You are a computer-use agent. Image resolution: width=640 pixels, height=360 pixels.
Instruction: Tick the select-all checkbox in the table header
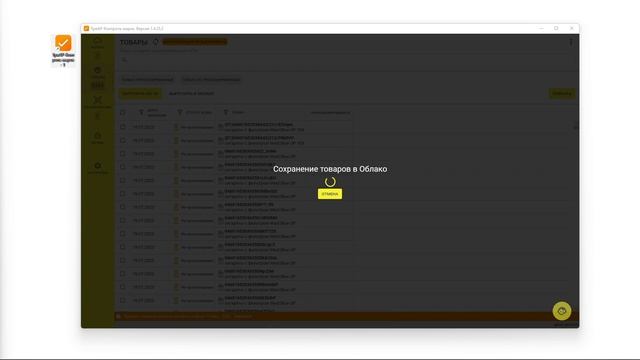(123, 112)
